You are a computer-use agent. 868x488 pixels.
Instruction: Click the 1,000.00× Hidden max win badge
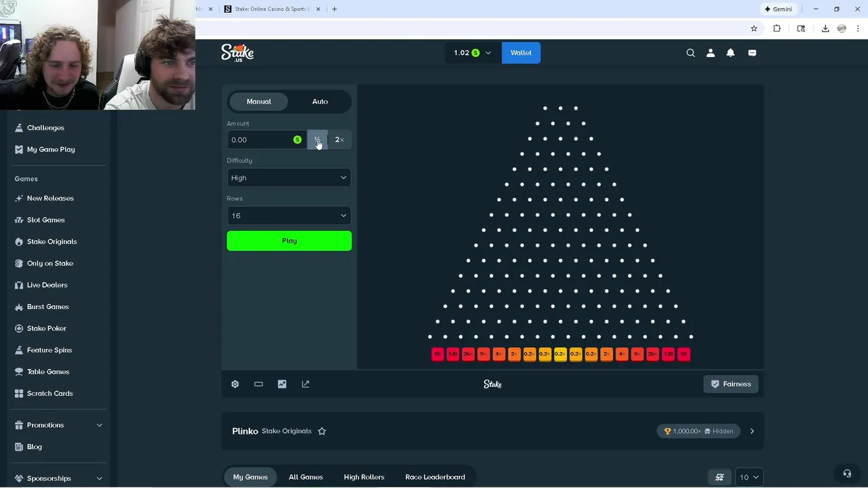click(x=699, y=431)
